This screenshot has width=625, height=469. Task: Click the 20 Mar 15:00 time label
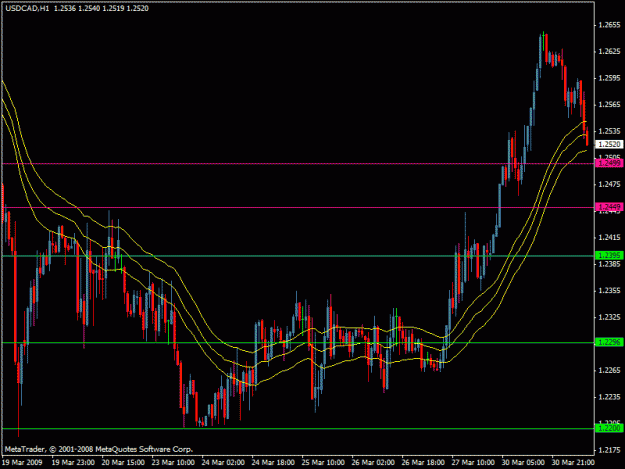point(123,462)
